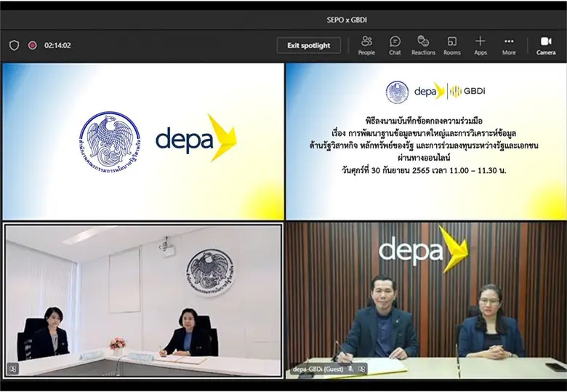
Task: Open the meeting Chat
Action: tap(395, 46)
